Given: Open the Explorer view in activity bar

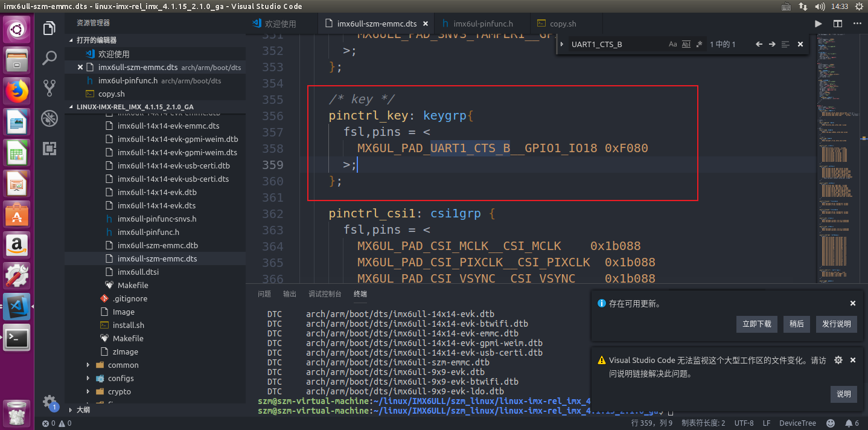Looking at the screenshot, I should pyautogui.click(x=49, y=28).
